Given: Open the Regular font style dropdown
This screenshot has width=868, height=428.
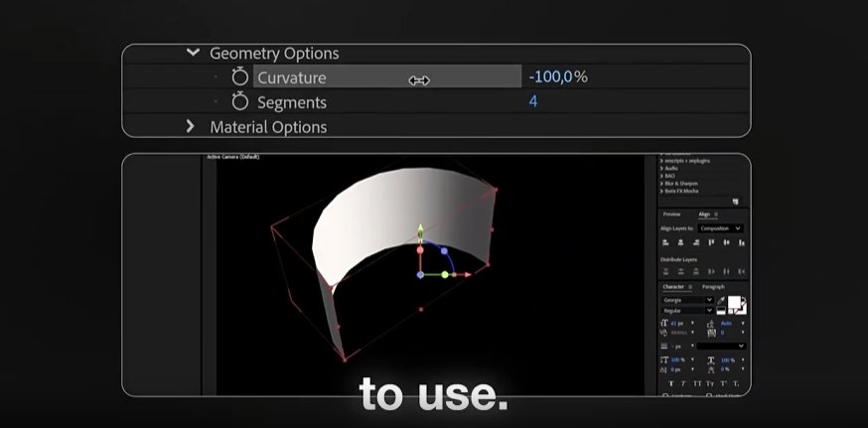Looking at the screenshot, I should [687, 311].
